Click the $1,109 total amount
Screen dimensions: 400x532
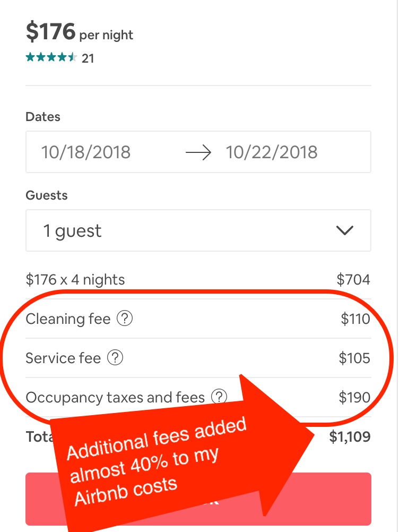click(350, 436)
